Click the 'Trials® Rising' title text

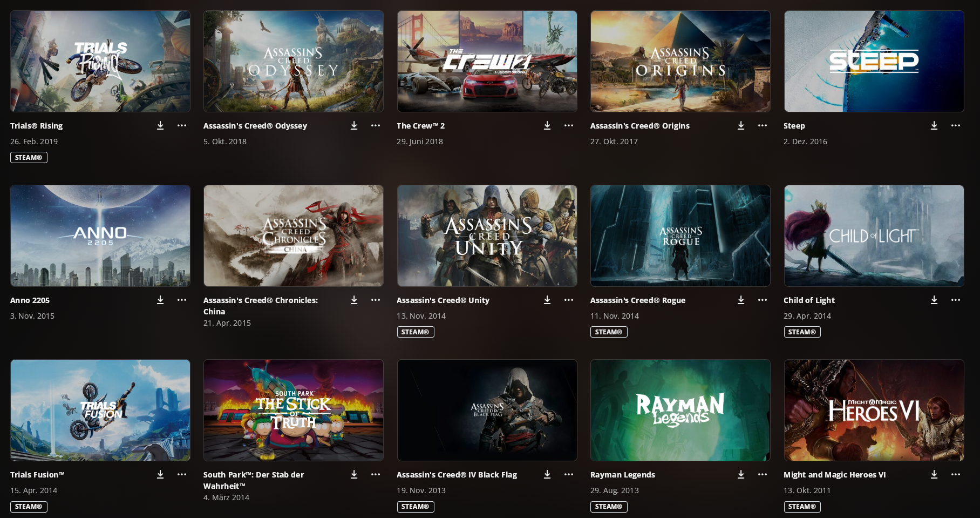36,125
